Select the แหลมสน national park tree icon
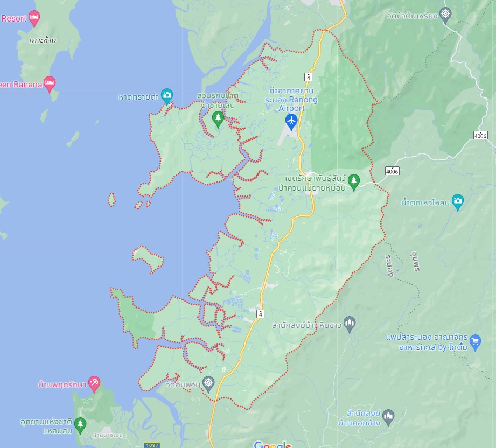496x448 pixels. [80, 425]
